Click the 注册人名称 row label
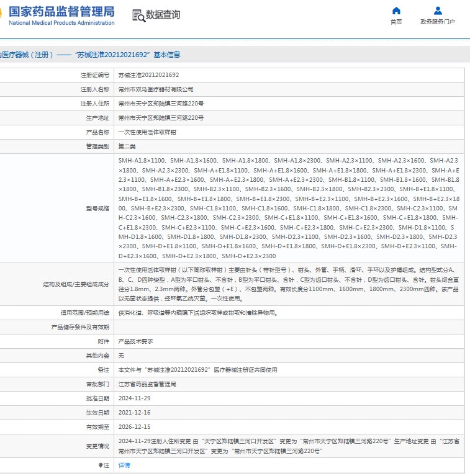 [x=95, y=89]
